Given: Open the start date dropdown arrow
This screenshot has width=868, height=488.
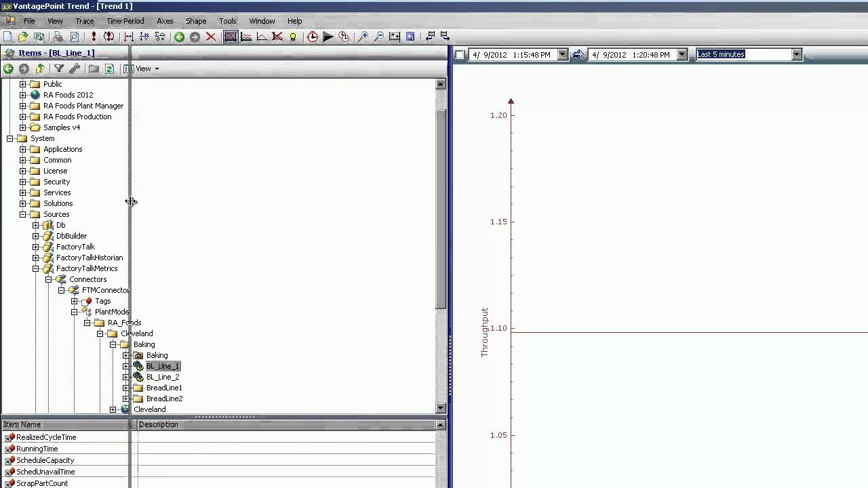Looking at the screenshot, I should pyautogui.click(x=562, y=55).
